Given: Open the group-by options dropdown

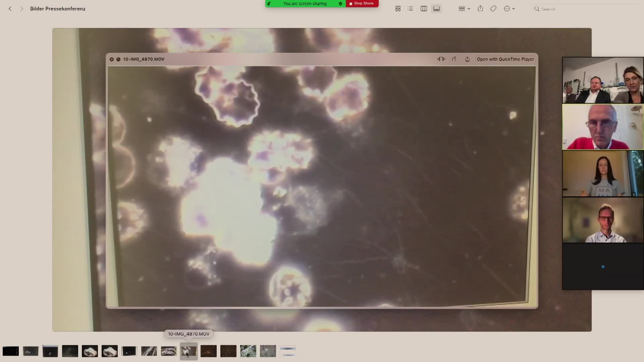Looking at the screenshot, I should (464, 9).
